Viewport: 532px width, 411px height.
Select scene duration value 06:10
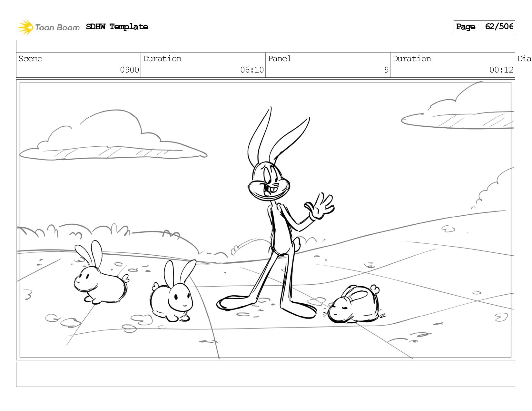252,70
